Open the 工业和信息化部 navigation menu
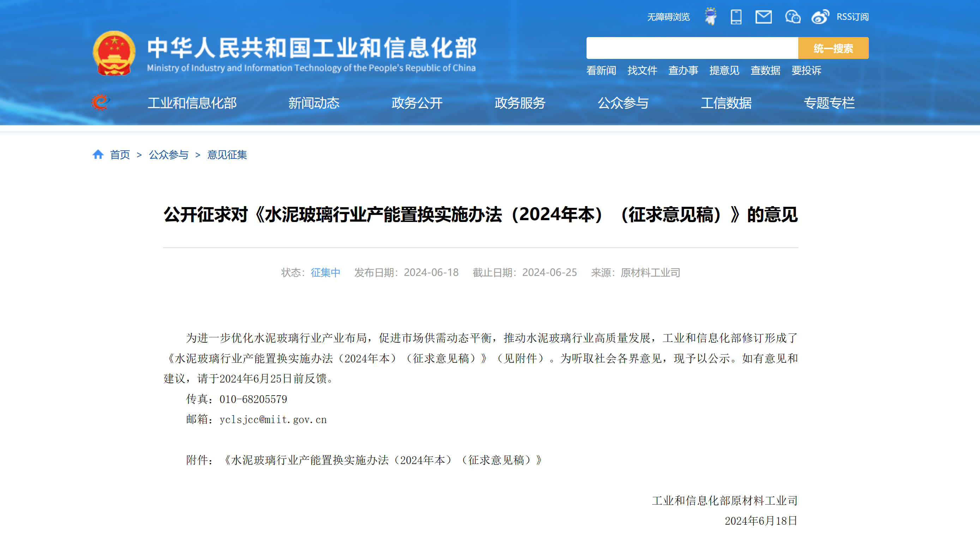This screenshot has height=542, width=980. click(192, 103)
